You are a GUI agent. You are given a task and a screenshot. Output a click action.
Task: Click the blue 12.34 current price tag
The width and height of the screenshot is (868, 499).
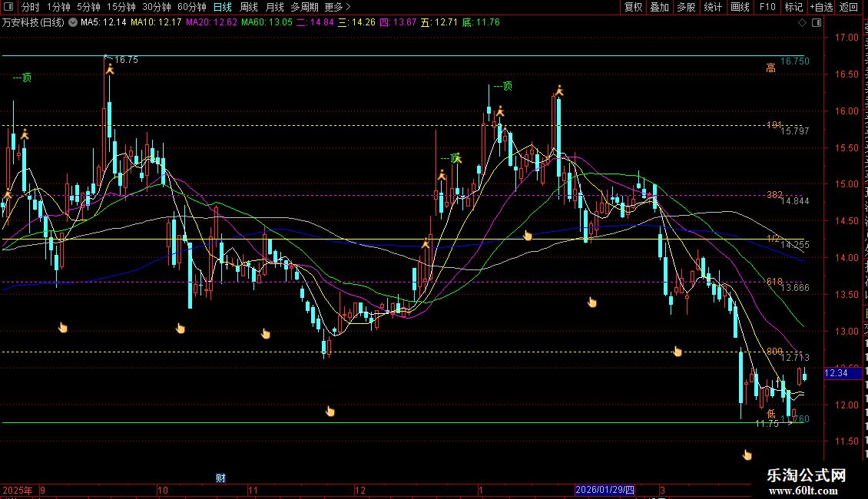point(836,373)
